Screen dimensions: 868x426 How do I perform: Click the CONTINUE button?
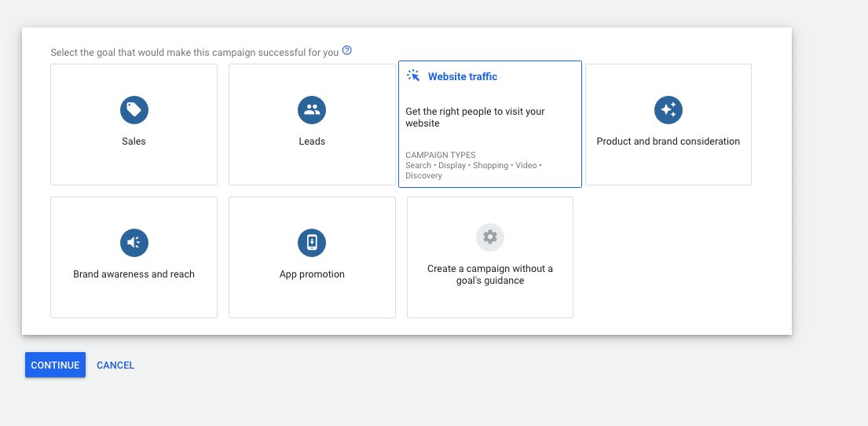tap(55, 365)
